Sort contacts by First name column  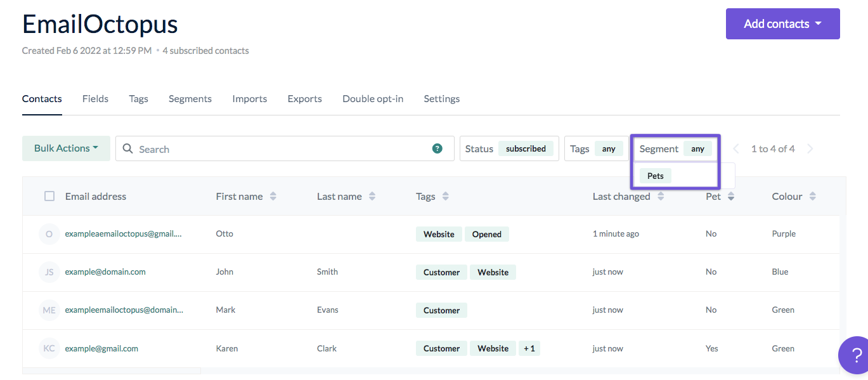[274, 196]
